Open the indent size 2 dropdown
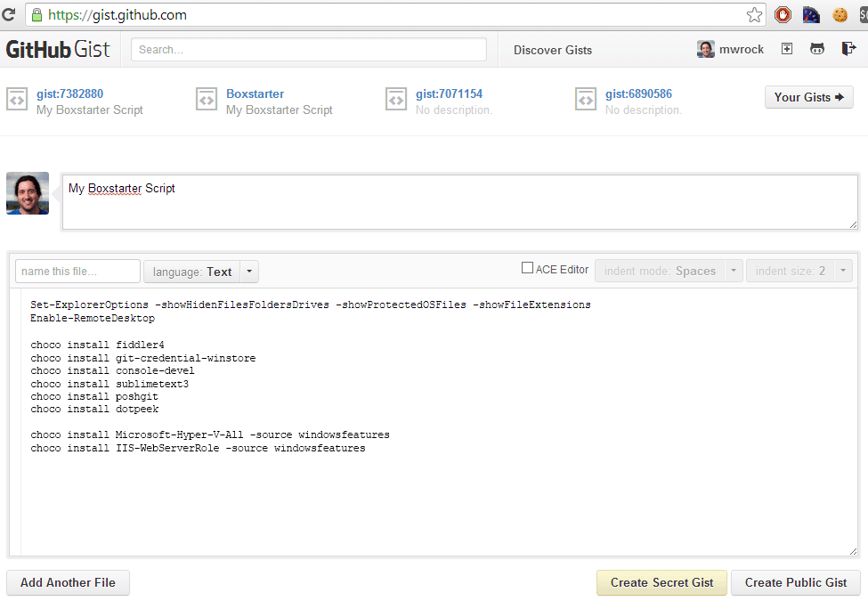Image resolution: width=868 pixels, height=601 pixels. (x=790, y=272)
